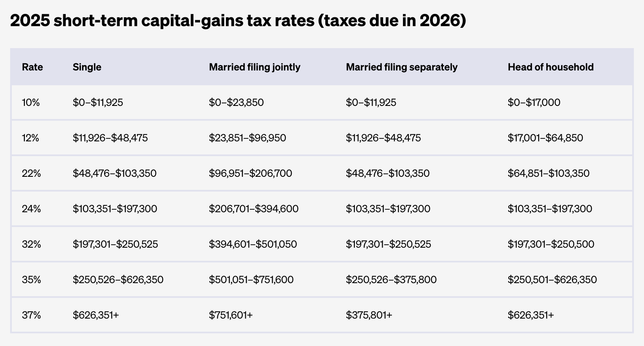The height and width of the screenshot is (346, 644).
Task: Click the "Head of household" header
Action: 550,67
